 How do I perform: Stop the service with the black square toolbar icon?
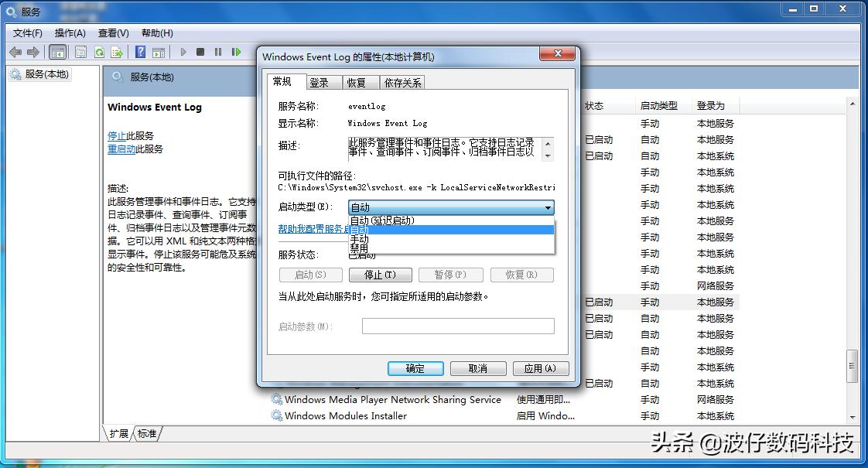point(200,52)
